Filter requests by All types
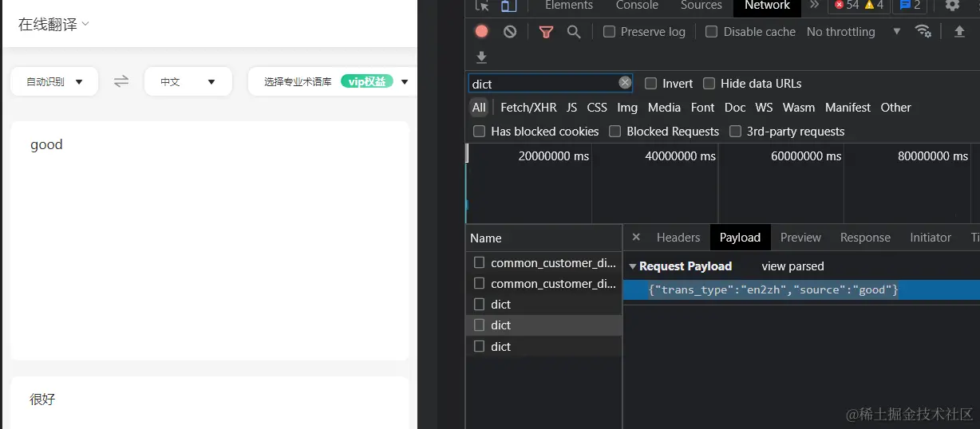 [479, 108]
